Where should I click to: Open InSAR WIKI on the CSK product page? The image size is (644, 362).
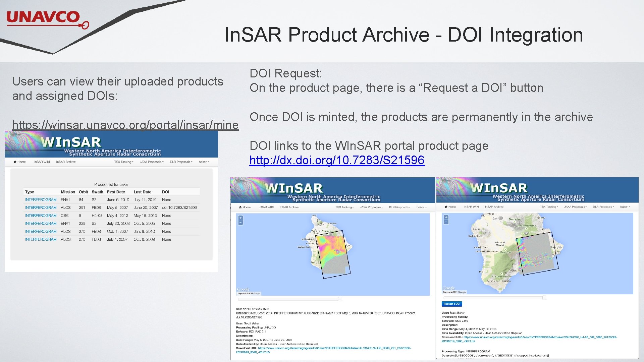[472, 207]
